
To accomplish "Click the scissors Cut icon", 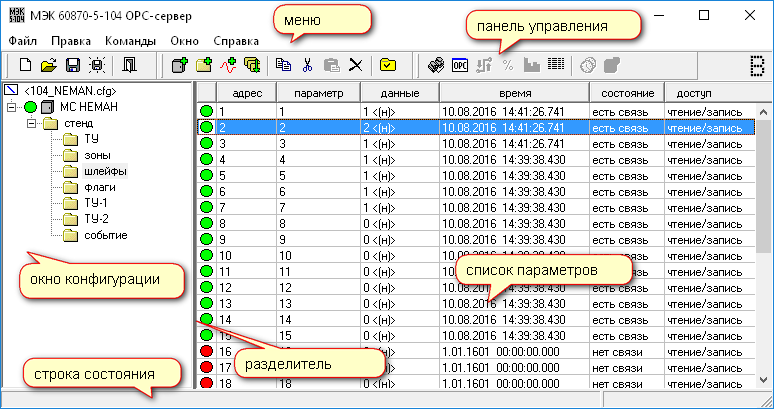I will 308,65.
